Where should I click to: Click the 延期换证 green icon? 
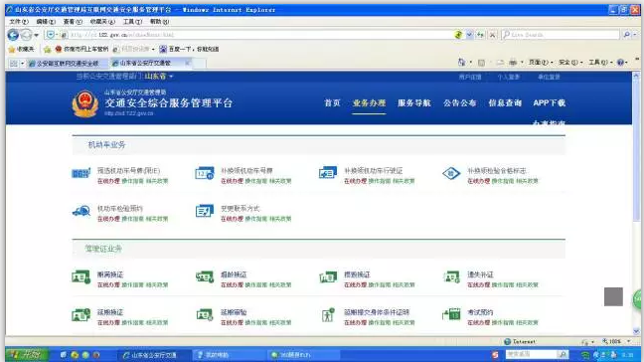(x=81, y=315)
